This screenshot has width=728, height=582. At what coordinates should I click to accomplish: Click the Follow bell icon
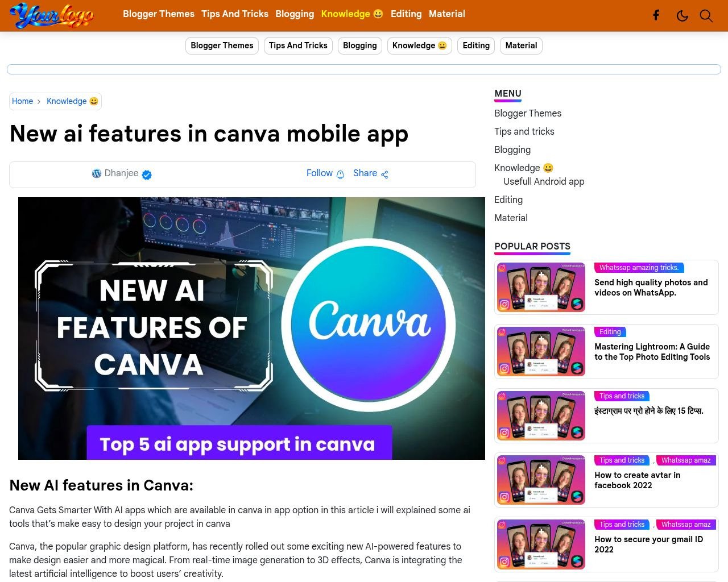(x=340, y=174)
